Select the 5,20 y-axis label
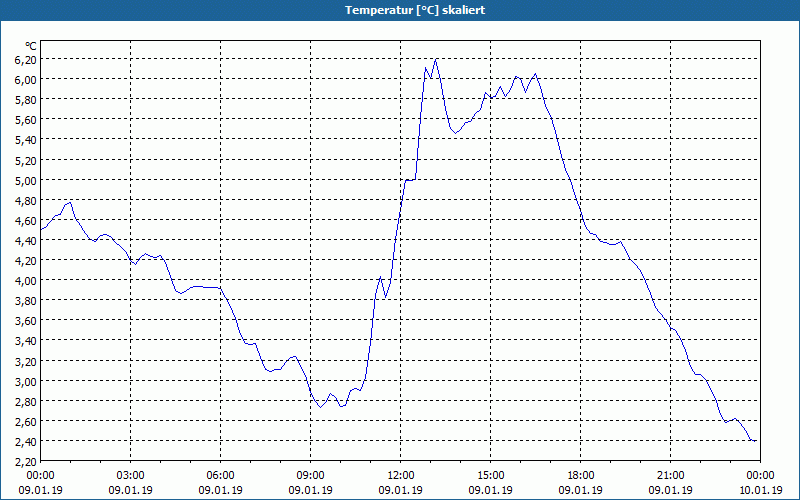Screen dimensions: 800x500 26,160
